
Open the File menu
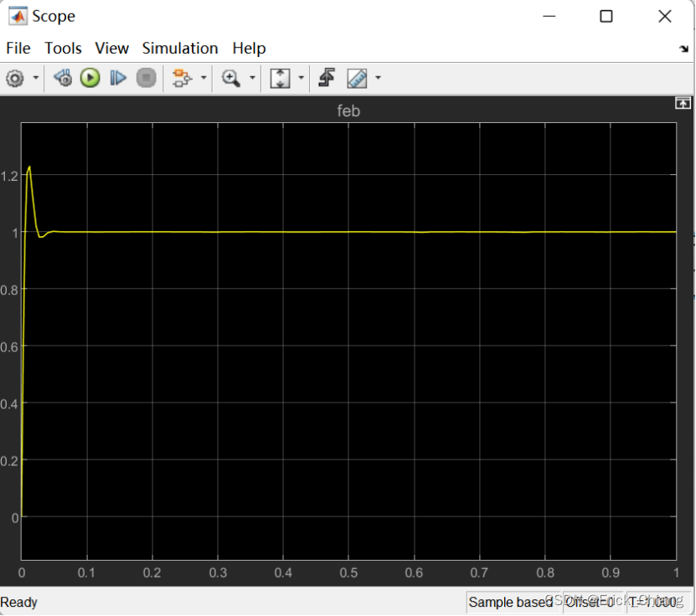coord(18,48)
